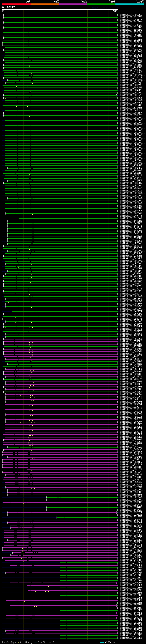
Task: Select the hit UniRef100_B6K5Q5
Action: (x=131, y=82)
